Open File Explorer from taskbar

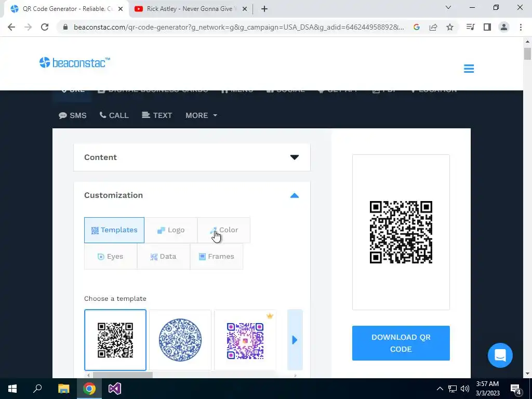tap(63, 389)
